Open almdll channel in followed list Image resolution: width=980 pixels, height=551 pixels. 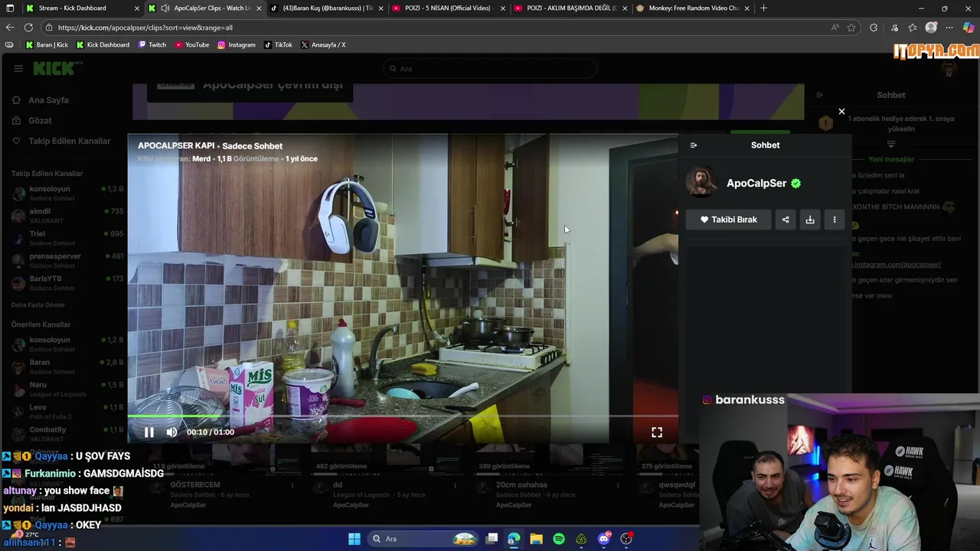(67, 216)
